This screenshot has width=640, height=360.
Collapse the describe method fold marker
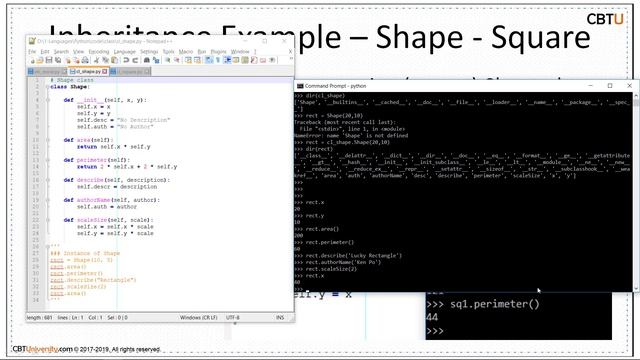click(48, 180)
